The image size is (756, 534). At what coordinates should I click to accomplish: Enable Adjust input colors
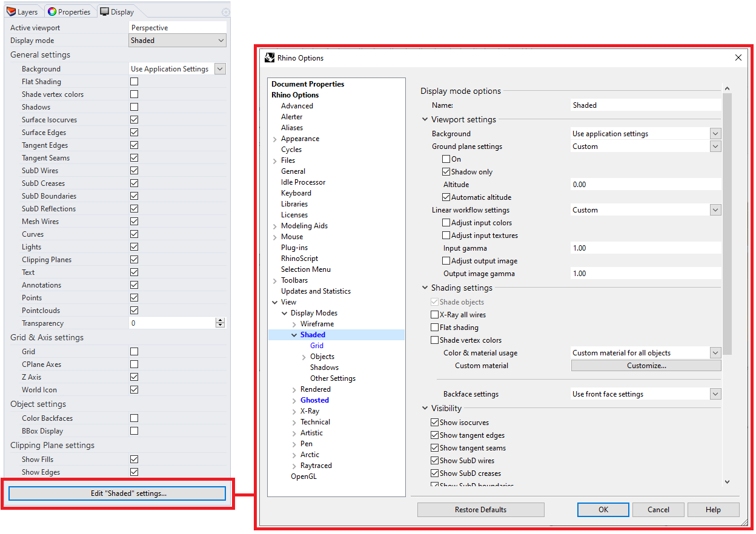[x=446, y=223]
